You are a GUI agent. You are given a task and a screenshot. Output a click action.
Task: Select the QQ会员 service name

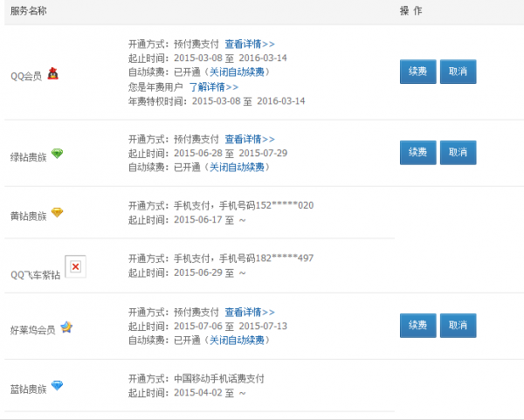[x=26, y=76]
